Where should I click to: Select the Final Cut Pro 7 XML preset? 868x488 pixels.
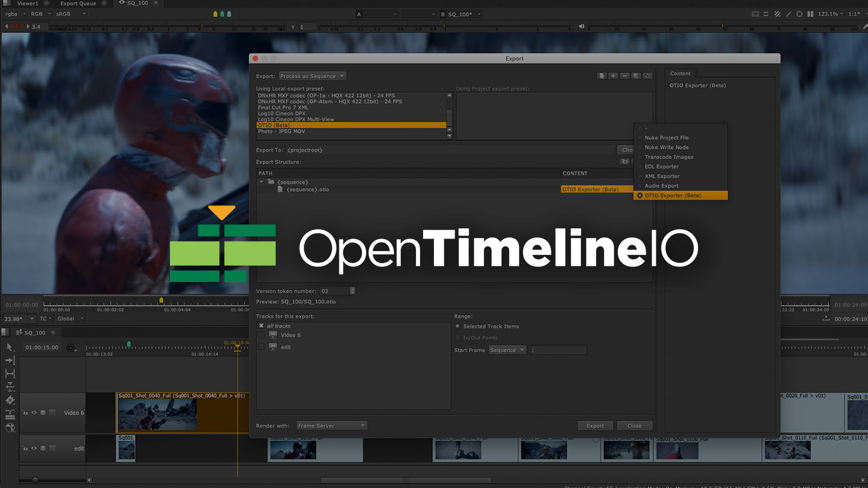(351, 107)
